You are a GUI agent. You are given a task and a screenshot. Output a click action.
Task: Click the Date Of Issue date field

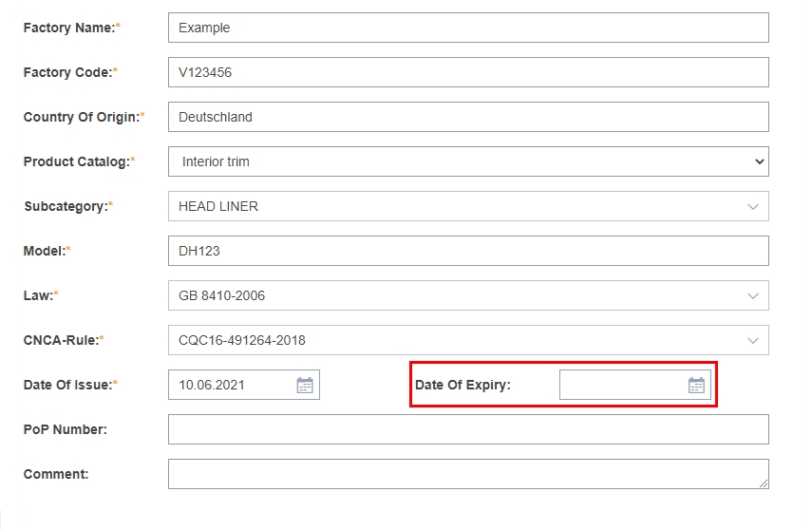click(x=244, y=385)
